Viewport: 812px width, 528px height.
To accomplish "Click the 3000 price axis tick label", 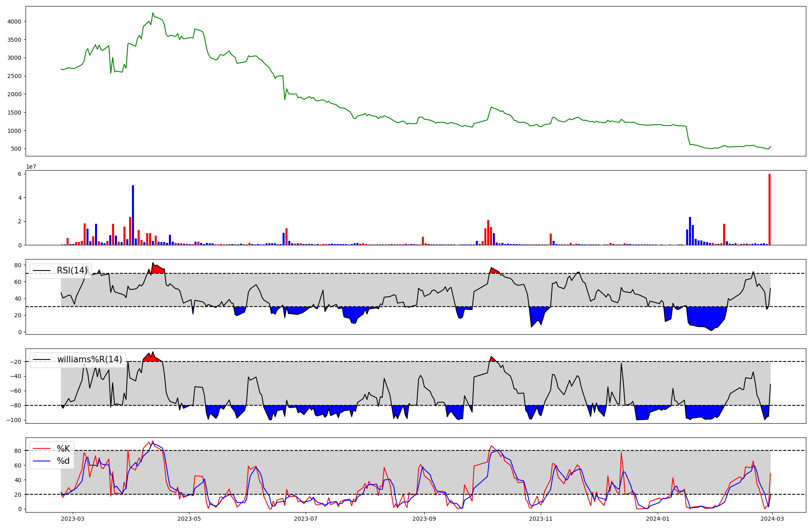I will [x=15, y=58].
